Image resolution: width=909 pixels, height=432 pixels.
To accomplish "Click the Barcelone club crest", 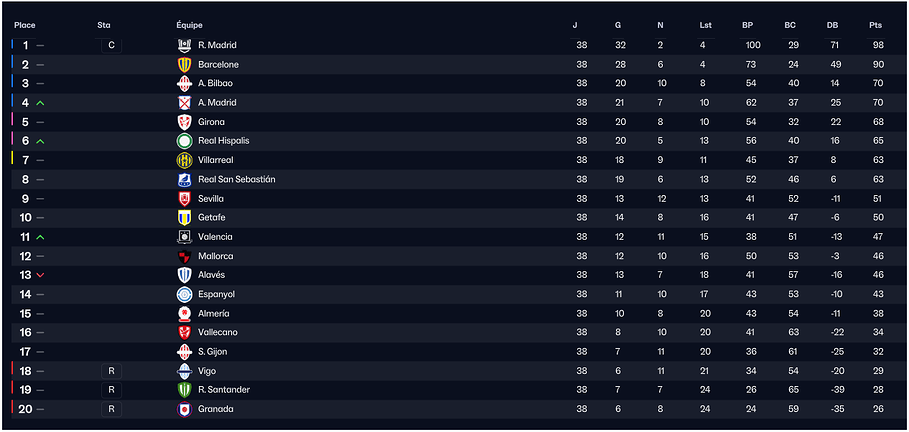I will (184, 64).
